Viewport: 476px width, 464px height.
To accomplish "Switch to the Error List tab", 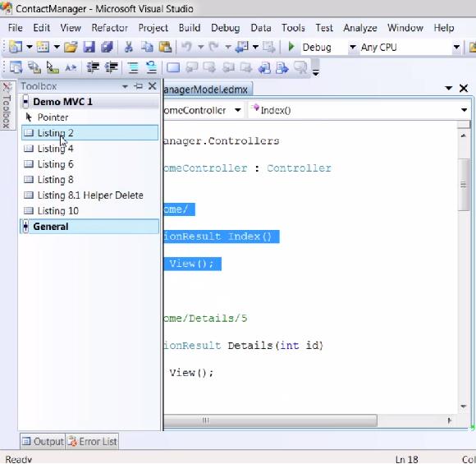I will point(92,441).
